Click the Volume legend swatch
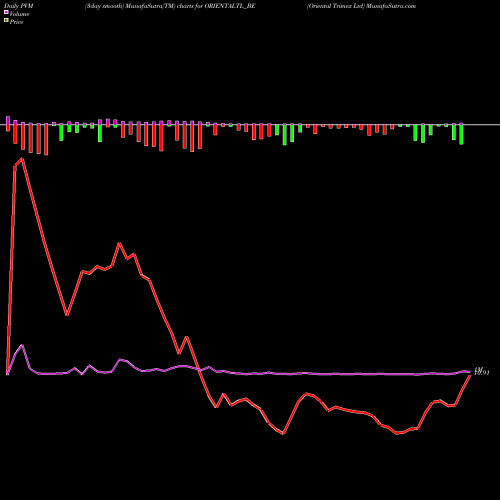 tap(6, 12)
